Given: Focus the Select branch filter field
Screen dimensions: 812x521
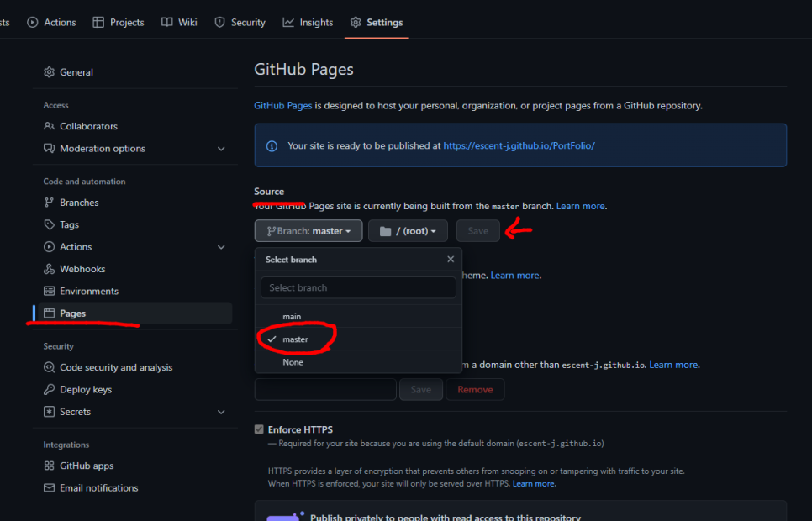Looking at the screenshot, I should [x=358, y=287].
